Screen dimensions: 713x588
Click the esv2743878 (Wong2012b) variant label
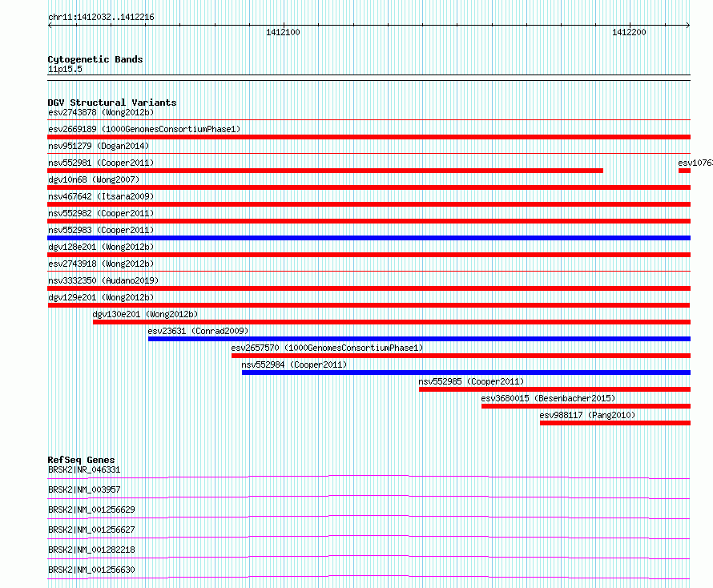[x=101, y=112]
